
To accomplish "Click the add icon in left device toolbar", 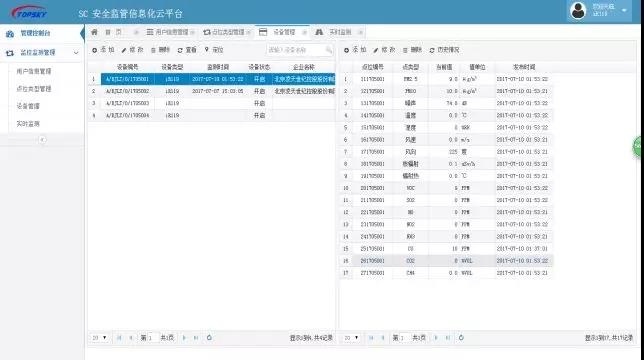I will pyautogui.click(x=94, y=50).
